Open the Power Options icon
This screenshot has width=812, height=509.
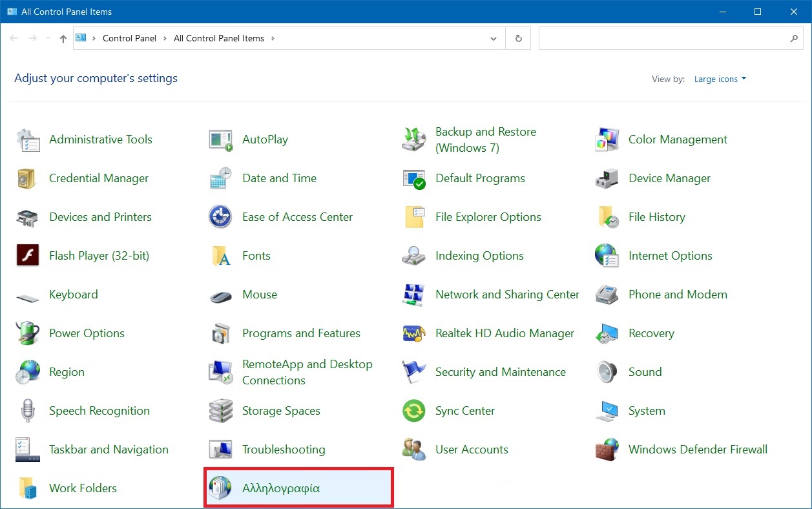coord(28,333)
